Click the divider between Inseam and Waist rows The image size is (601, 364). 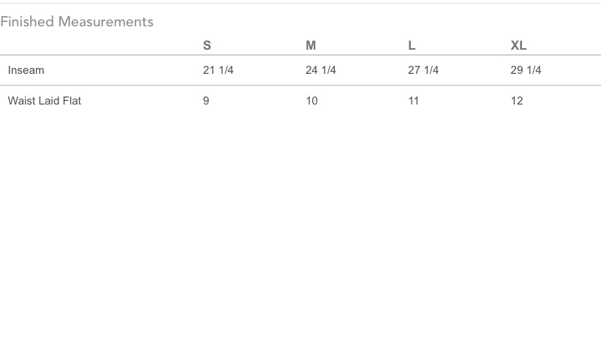click(300, 86)
